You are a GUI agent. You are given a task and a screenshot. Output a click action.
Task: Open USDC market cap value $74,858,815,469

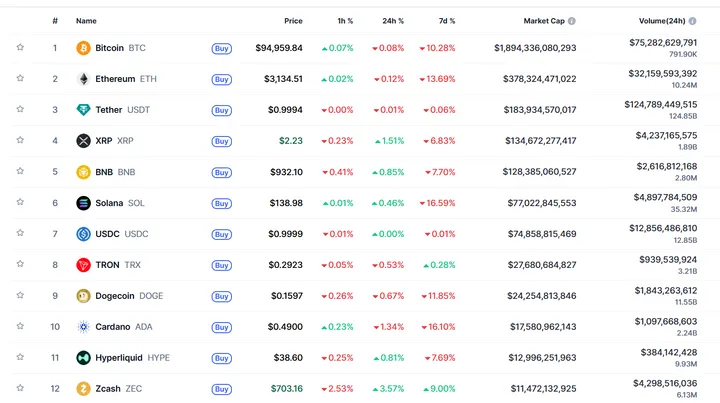(x=535, y=234)
